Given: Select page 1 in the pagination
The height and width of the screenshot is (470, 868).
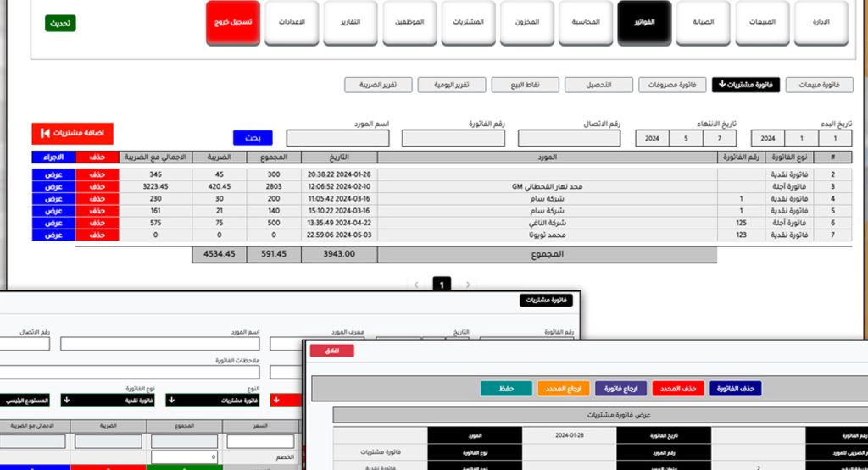Looking at the screenshot, I should click(442, 285).
